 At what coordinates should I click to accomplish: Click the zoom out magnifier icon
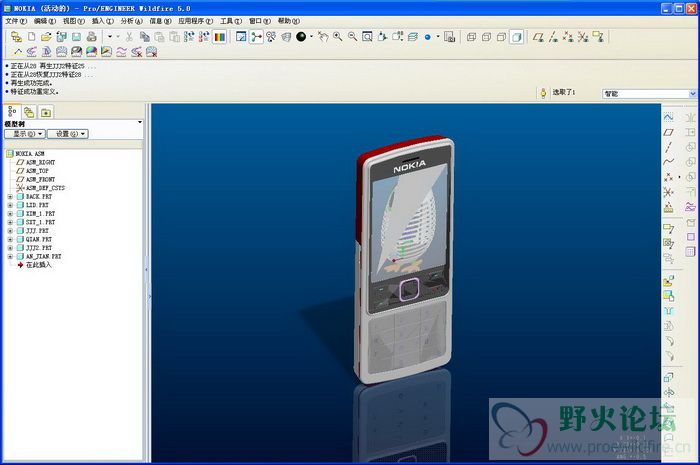point(352,37)
